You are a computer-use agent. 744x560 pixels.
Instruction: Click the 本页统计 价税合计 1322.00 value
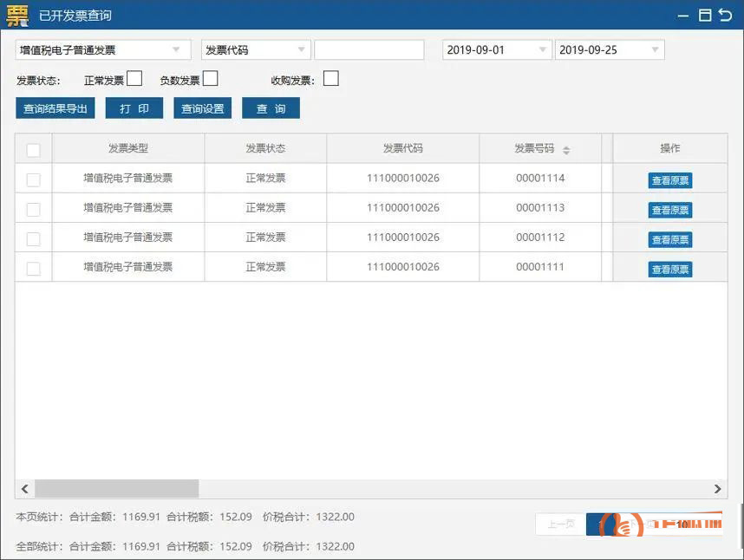pos(335,517)
